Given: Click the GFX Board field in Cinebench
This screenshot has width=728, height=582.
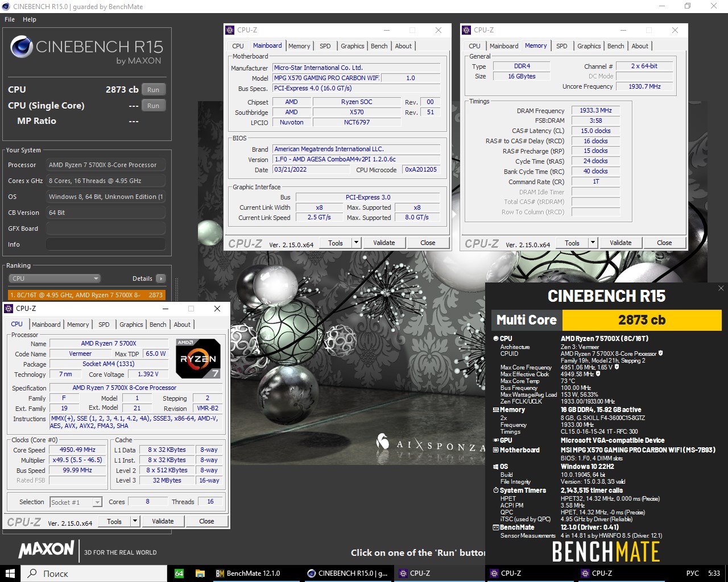Looking at the screenshot, I should [106, 228].
